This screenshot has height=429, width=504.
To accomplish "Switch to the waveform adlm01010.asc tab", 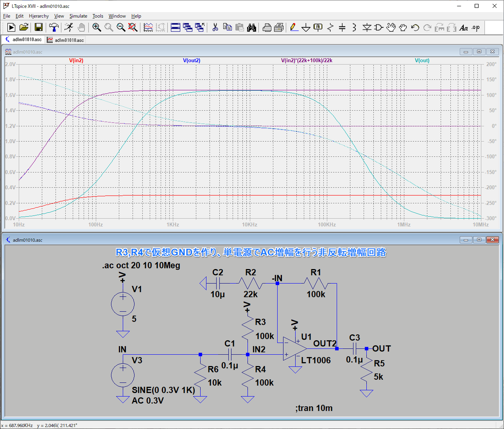I will (x=65, y=40).
